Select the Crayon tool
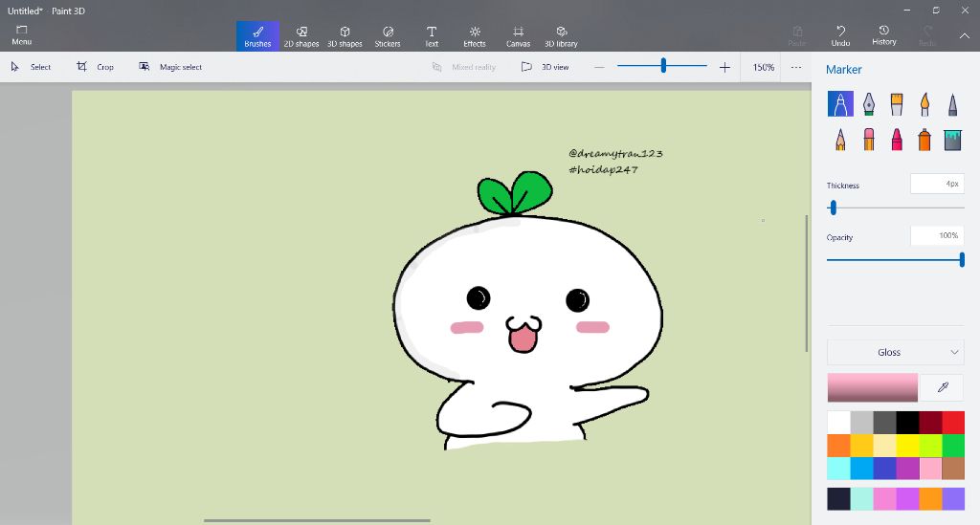The height and width of the screenshot is (525, 980). pos(896,140)
